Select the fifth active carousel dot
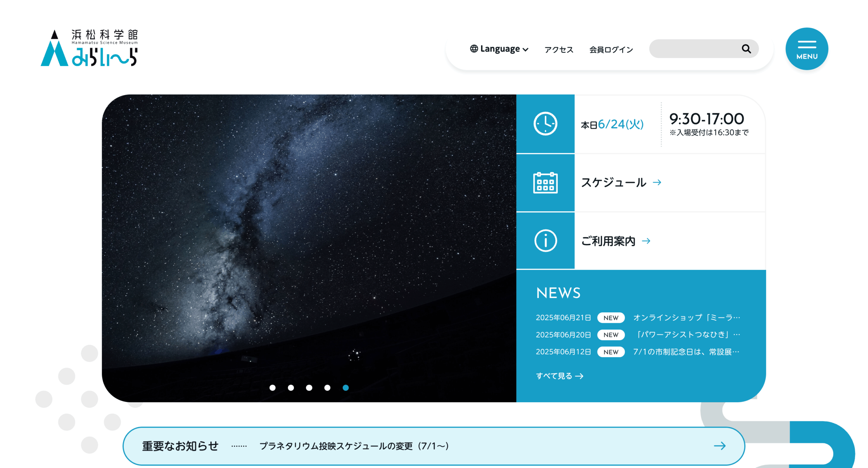 click(346, 388)
